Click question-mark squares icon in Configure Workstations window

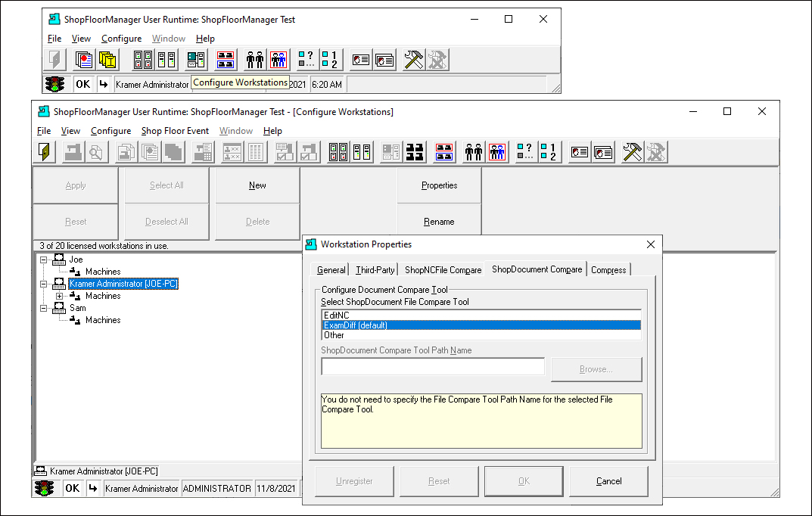coord(526,152)
